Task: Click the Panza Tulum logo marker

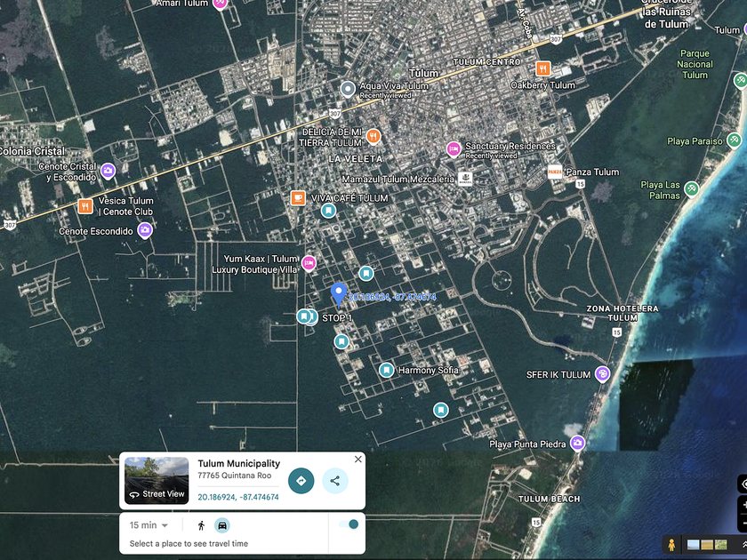Action: (555, 172)
